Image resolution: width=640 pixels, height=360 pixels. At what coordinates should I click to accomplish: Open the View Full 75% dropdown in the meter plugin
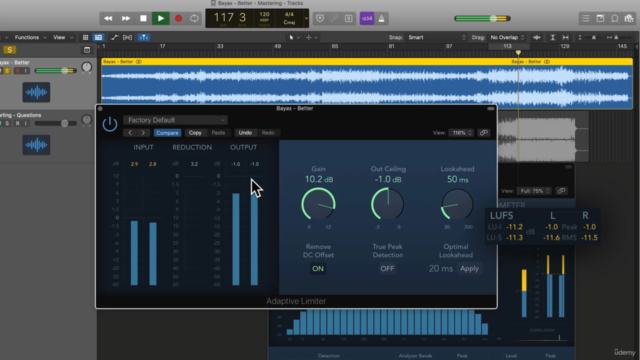pyautogui.click(x=534, y=191)
